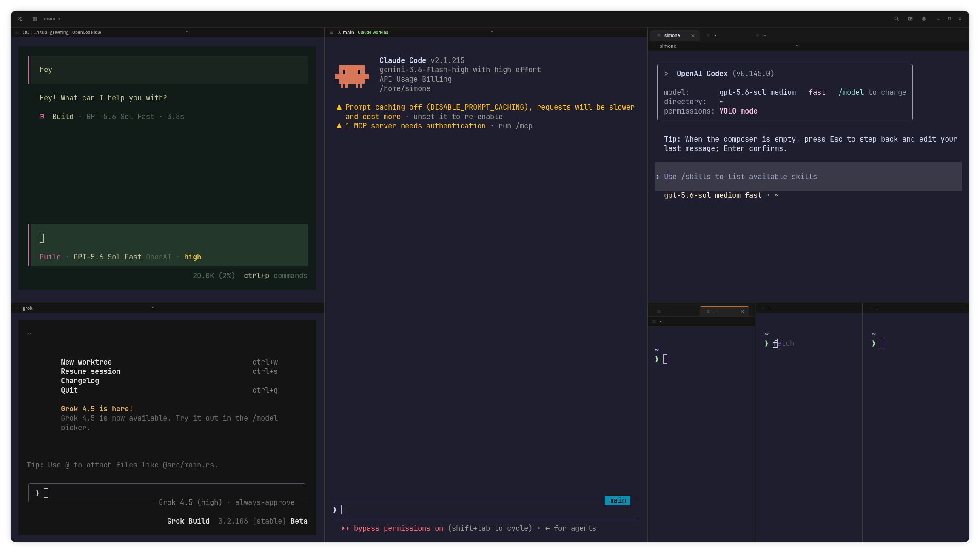Click the pane menu icon beside main Claude working
The width and height of the screenshot is (980, 553).
click(x=331, y=32)
